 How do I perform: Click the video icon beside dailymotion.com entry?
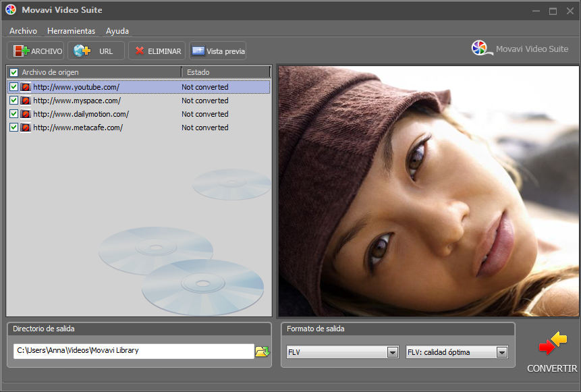26,114
